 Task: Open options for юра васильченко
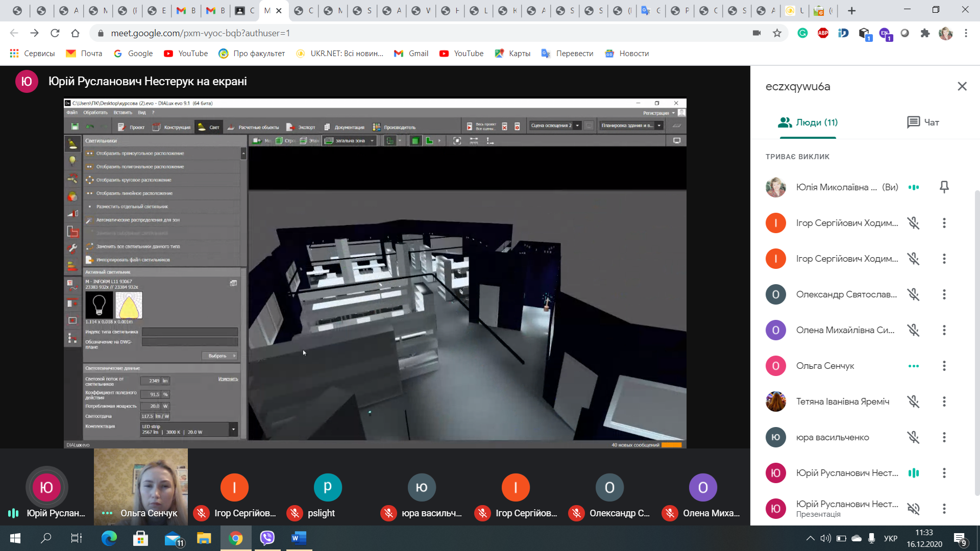(944, 437)
